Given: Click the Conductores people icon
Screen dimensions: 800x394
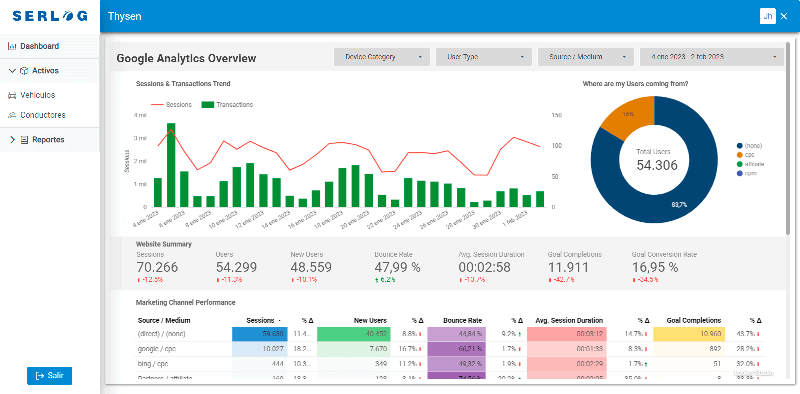Looking at the screenshot, I should 12,115.
